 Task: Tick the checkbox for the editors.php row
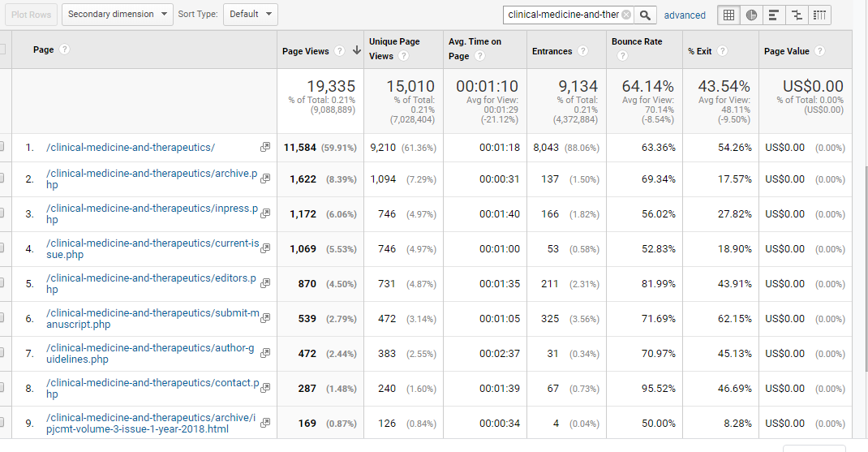click(x=2, y=284)
